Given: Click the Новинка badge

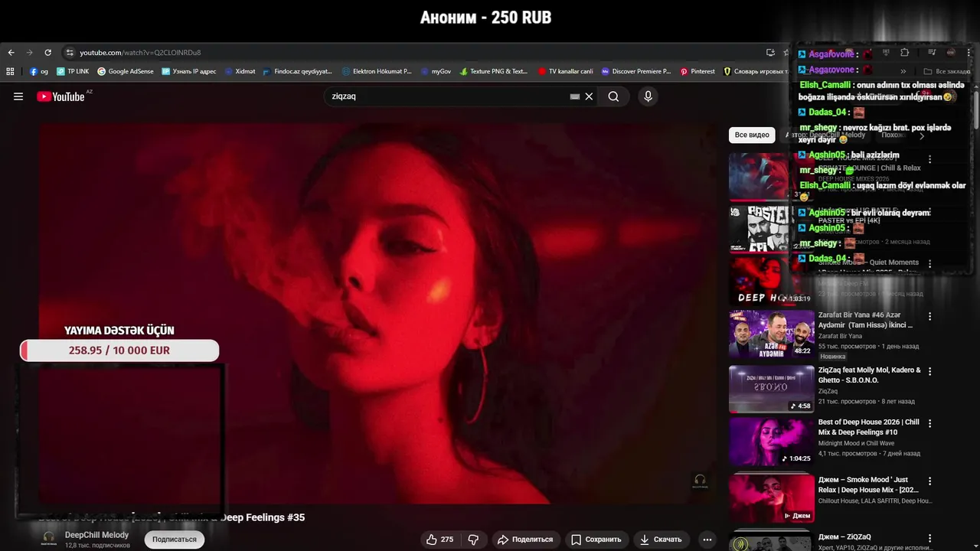Looking at the screenshot, I should click(x=832, y=357).
